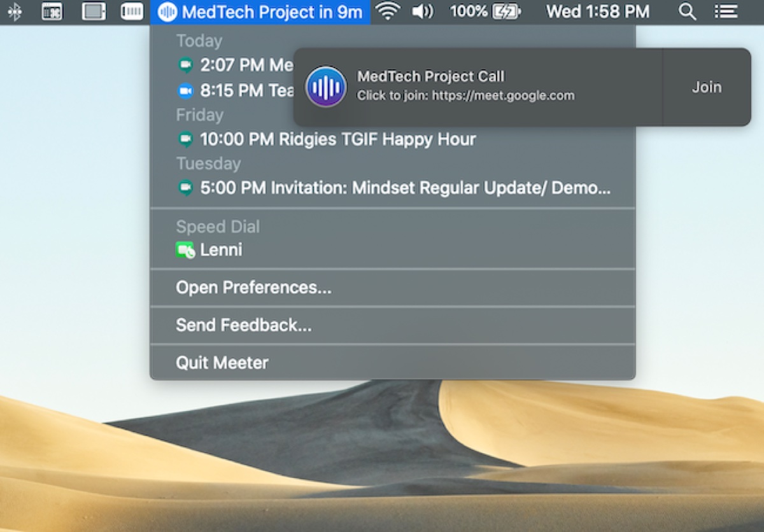Click Send Feedback in the Meeter menu
This screenshot has width=764, height=532.
pos(244,325)
